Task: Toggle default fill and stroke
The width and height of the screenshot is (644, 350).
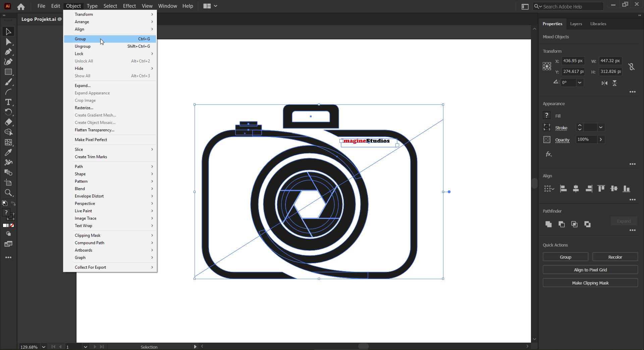Action: pos(4,203)
